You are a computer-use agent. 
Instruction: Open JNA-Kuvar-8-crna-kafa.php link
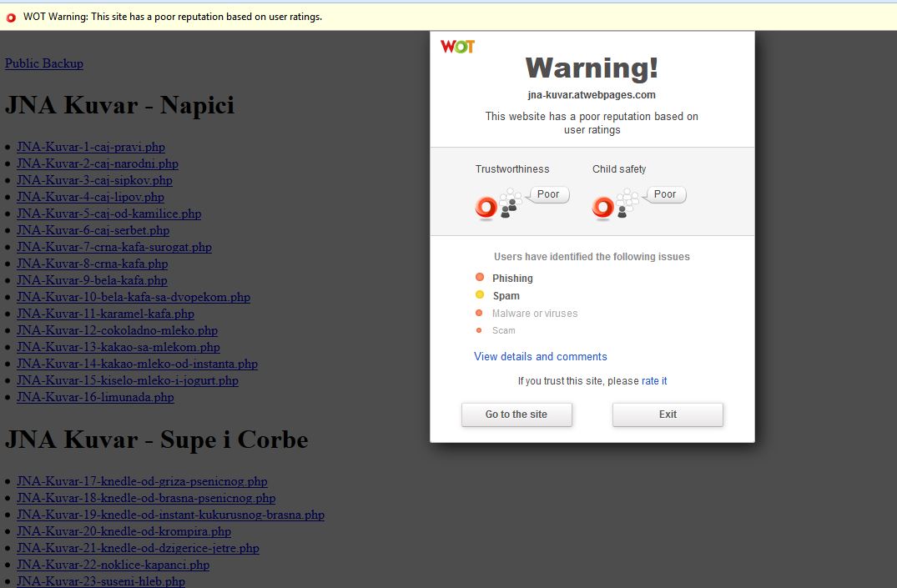(x=92, y=264)
